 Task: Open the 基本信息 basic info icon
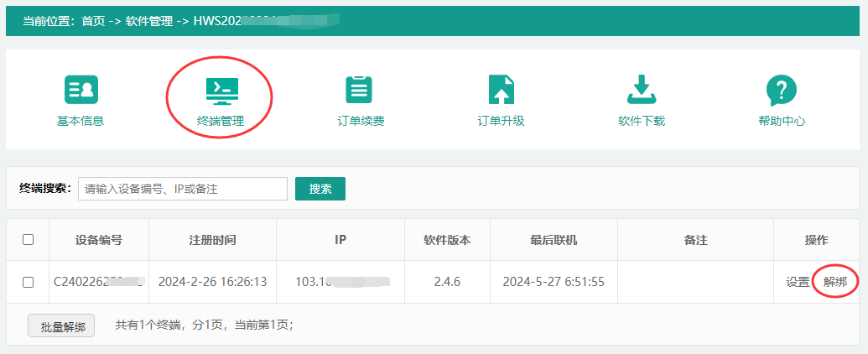81,91
